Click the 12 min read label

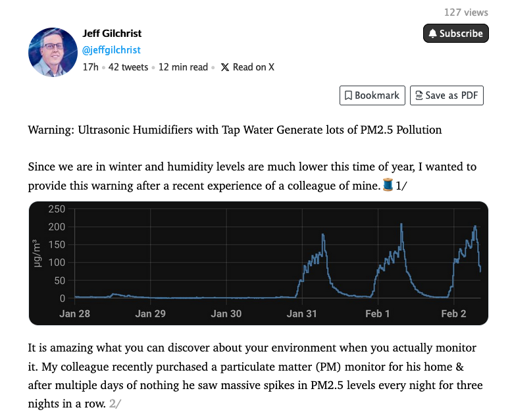click(183, 67)
